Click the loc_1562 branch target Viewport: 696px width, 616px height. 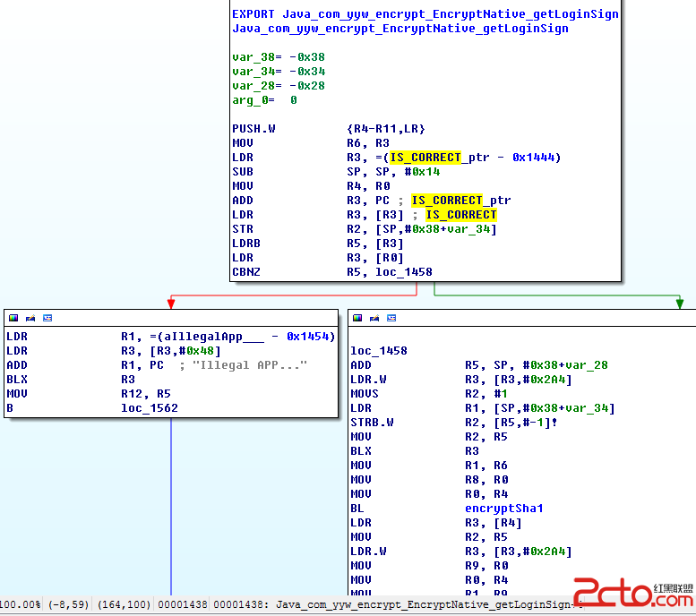(149, 408)
